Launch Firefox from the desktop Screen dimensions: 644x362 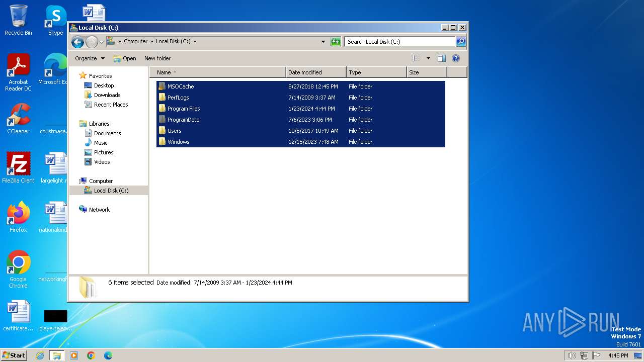18,217
